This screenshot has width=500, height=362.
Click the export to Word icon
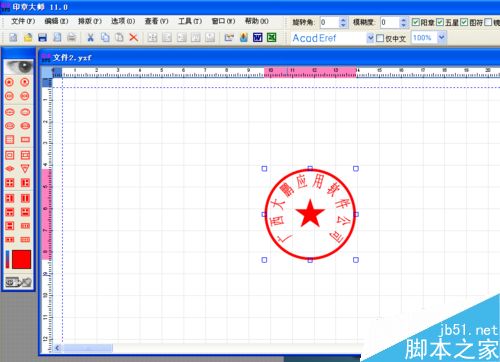[x=258, y=37]
